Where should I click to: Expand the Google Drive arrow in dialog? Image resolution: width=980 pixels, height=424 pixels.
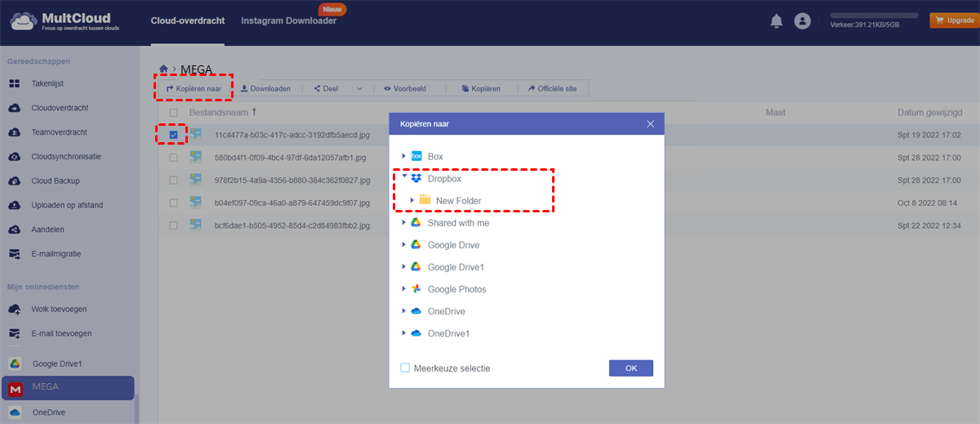tap(403, 245)
